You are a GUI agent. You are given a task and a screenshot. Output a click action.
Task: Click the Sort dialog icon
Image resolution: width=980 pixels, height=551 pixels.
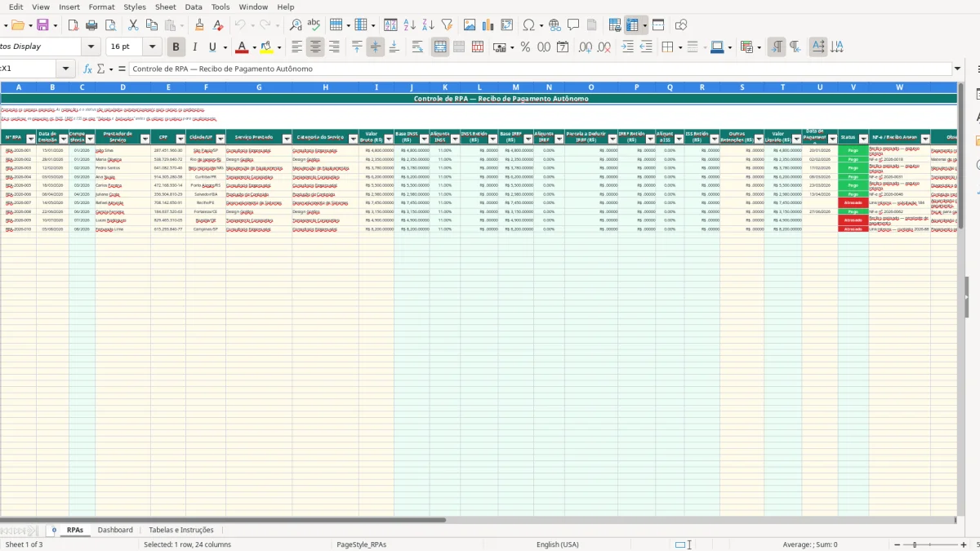pyautogui.click(x=390, y=25)
